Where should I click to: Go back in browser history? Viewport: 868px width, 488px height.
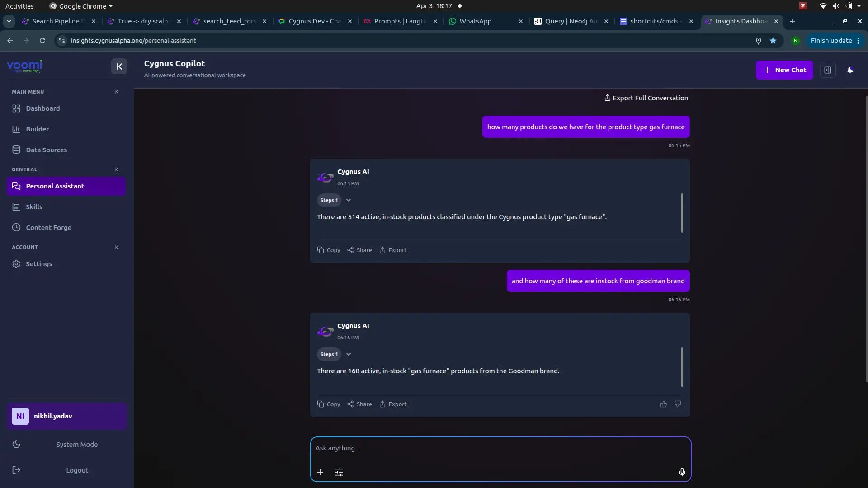[x=10, y=41]
